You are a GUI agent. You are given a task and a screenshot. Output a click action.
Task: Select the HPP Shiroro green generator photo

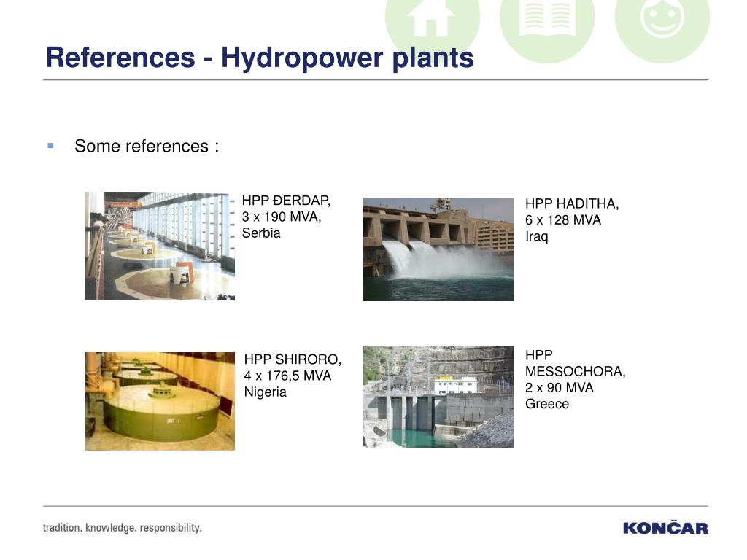click(x=160, y=401)
